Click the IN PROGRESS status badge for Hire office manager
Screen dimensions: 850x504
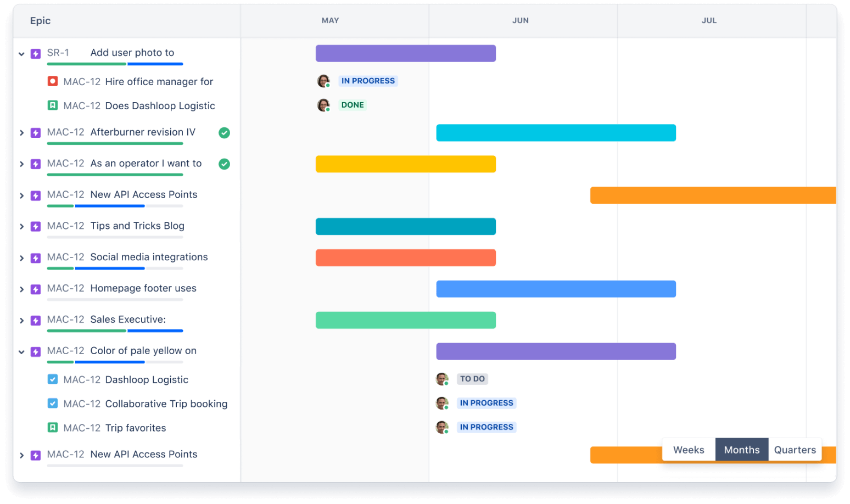[368, 81]
